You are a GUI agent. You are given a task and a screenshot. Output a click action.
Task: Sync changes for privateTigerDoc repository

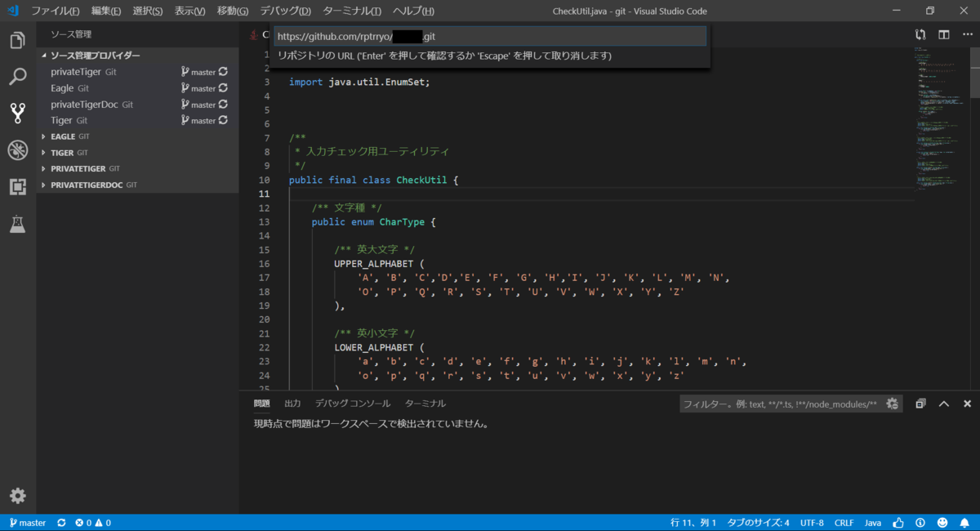click(223, 105)
